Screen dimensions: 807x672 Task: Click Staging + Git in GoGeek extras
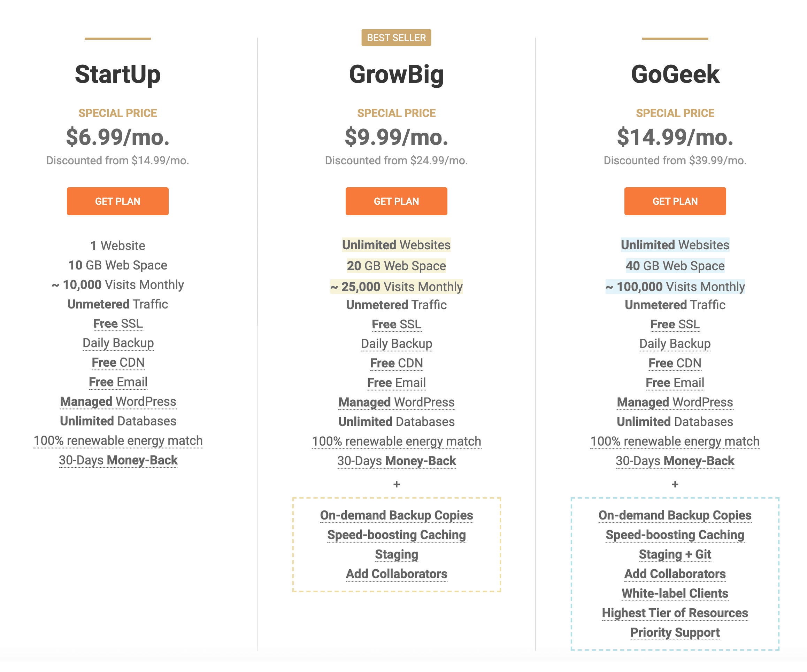[675, 555]
